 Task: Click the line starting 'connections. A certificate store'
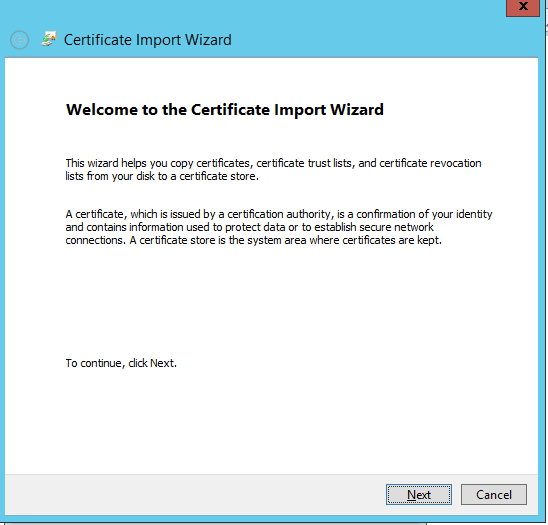pyautogui.click(x=254, y=240)
